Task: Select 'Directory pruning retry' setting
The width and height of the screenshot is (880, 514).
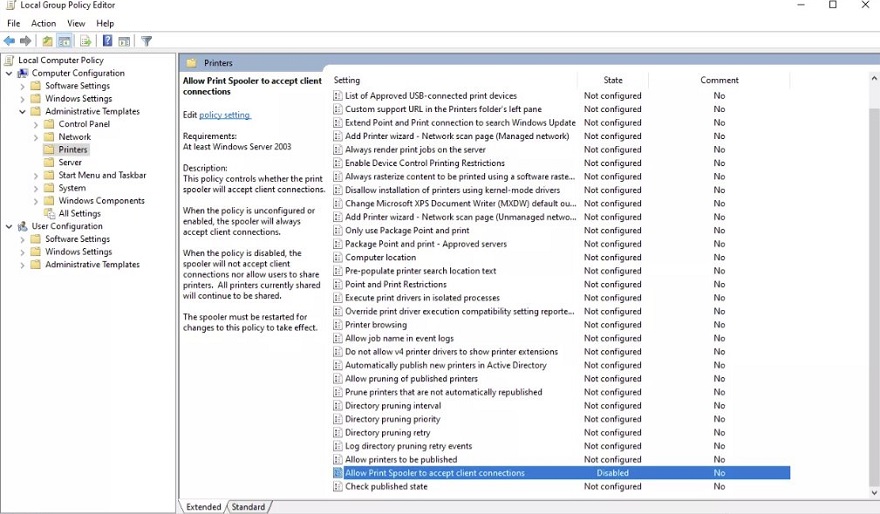Action: tap(388, 433)
